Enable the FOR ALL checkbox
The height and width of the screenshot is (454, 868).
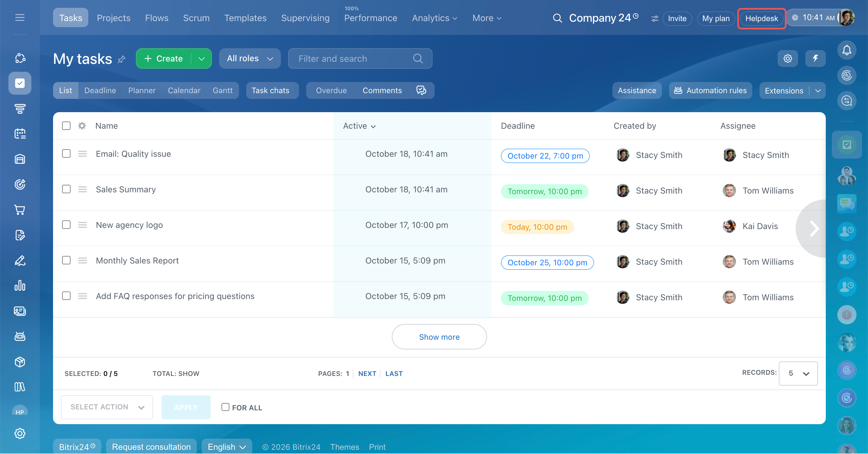coord(225,407)
